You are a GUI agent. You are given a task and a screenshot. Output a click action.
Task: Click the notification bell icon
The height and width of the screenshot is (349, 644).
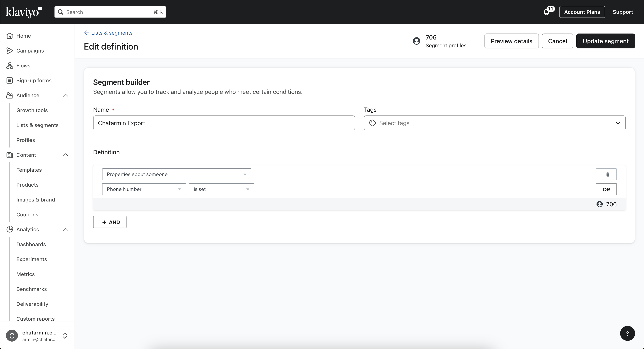tap(547, 12)
